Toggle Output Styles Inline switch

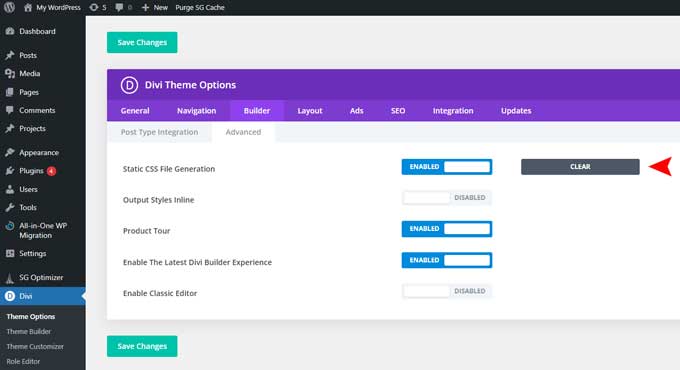point(447,198)
